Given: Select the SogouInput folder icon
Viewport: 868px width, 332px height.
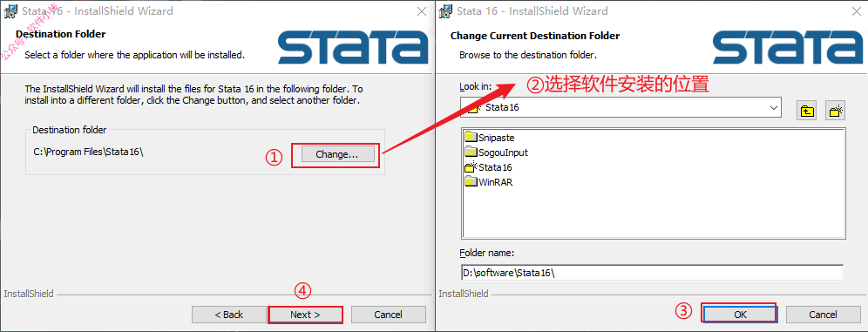Looking at the screenshot, I should (x=471, y=152).
